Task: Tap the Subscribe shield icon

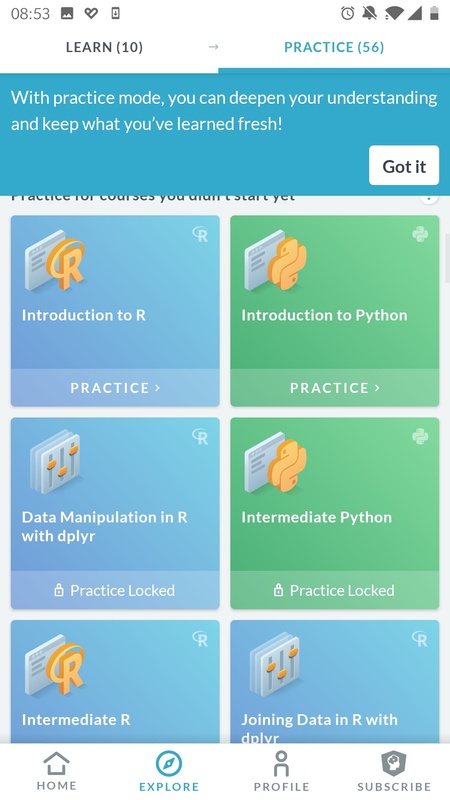Action: pos(394,764)
